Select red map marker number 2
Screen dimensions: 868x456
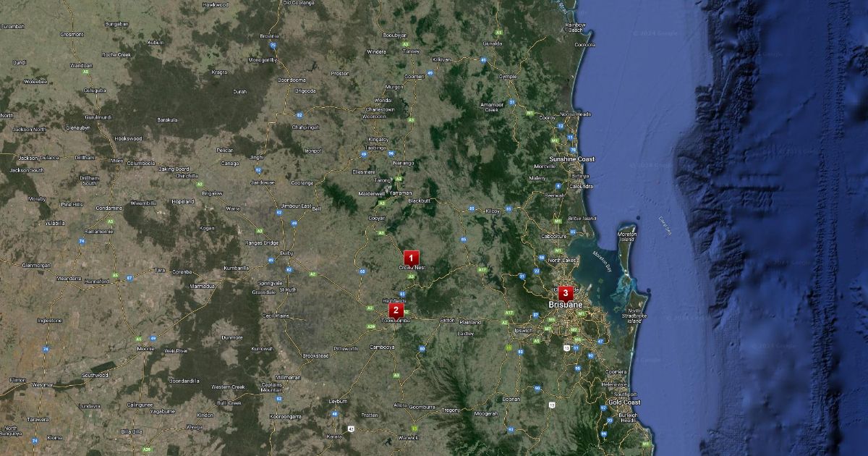tap(395, 309)
